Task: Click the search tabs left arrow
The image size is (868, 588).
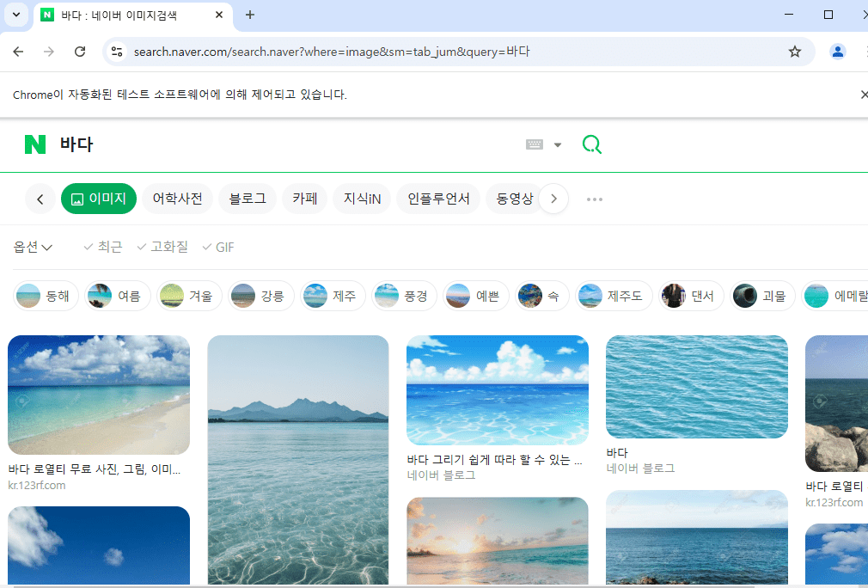Action: [40, 199]
